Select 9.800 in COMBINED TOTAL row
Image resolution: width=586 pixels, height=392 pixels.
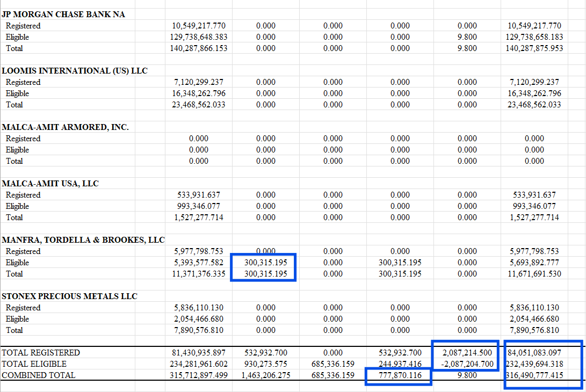pos(467,375)
